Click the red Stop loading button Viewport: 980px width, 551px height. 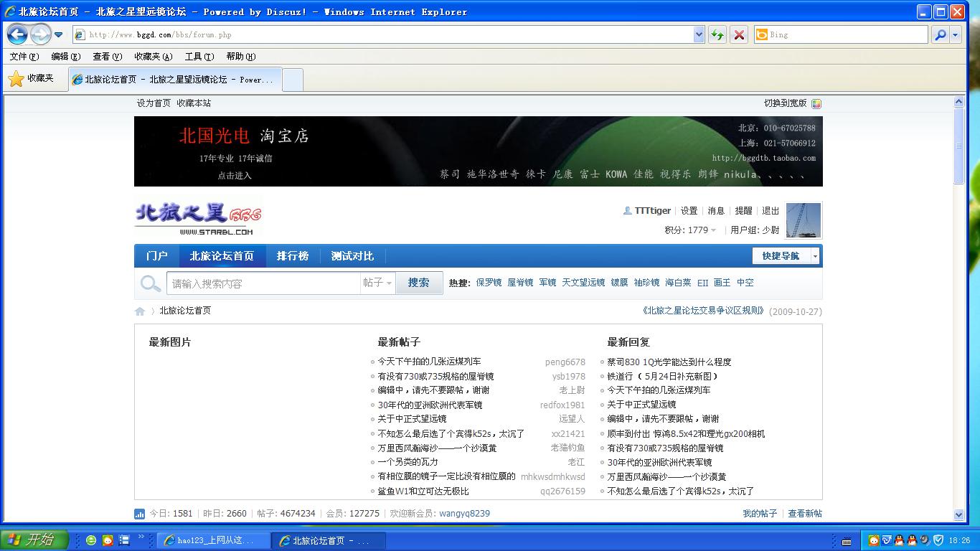click(739, 34)
